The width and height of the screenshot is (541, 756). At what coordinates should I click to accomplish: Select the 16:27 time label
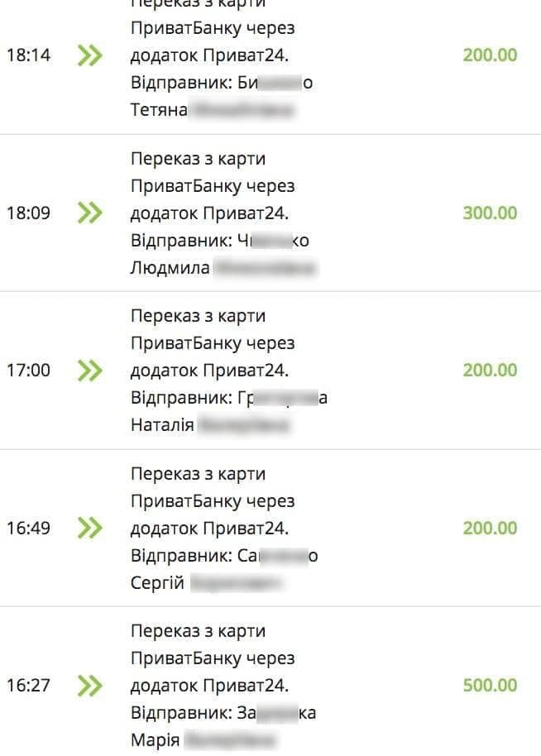(x=28, y=685)
